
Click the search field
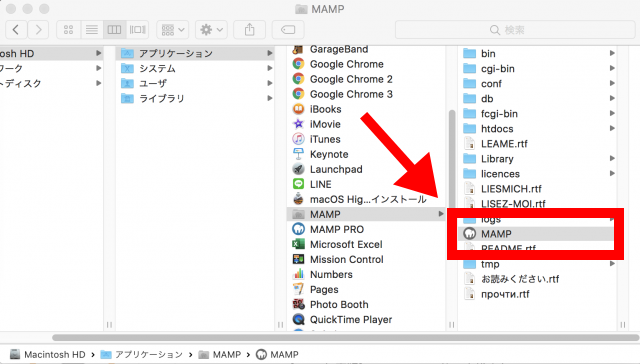pos(515,30)
